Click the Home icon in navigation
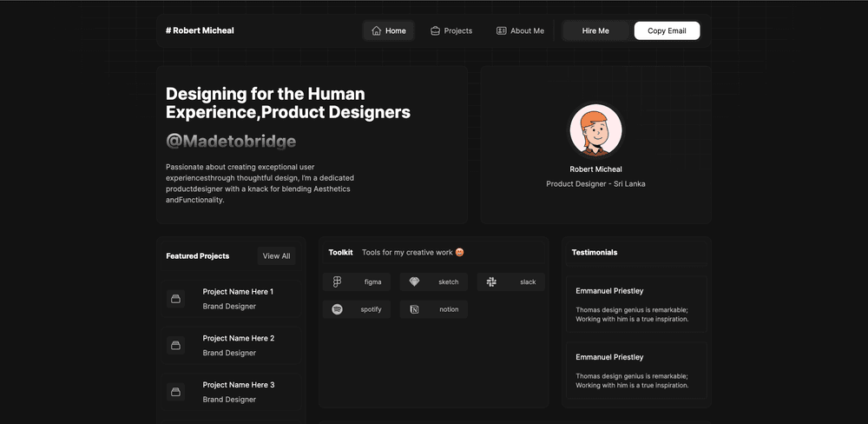Screen dimensions: 868x424 pos(376,30)
